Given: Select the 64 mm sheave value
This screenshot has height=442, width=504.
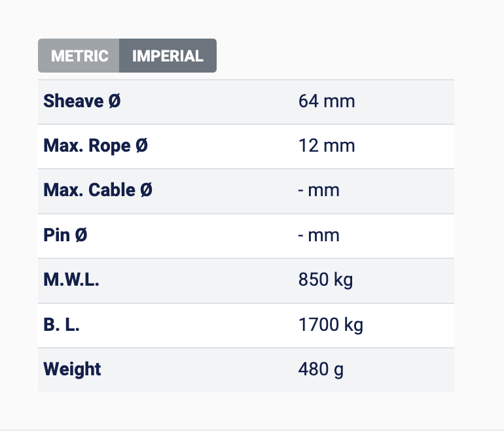Looking at the screenshot, I should pyautogui.click(x=326, y=101).
